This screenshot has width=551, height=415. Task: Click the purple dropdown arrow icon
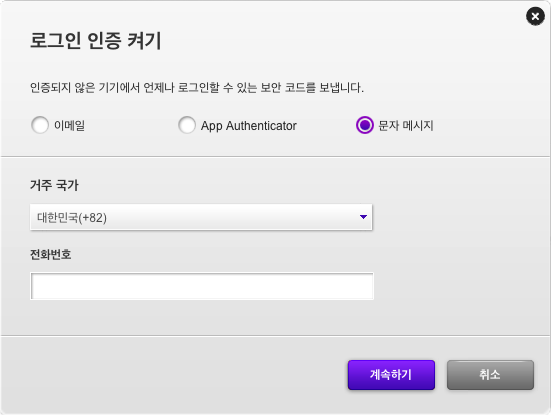point(363,217)
